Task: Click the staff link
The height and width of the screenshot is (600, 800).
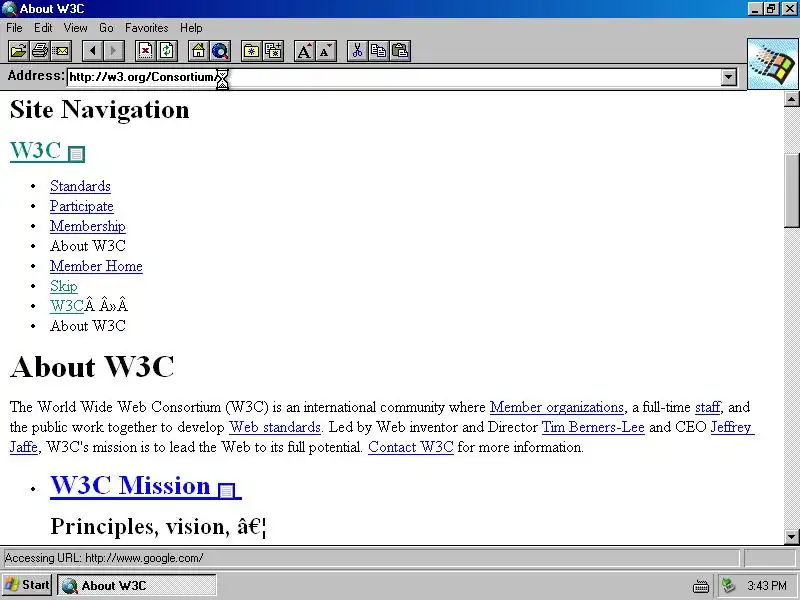Action: pos(708,407)
